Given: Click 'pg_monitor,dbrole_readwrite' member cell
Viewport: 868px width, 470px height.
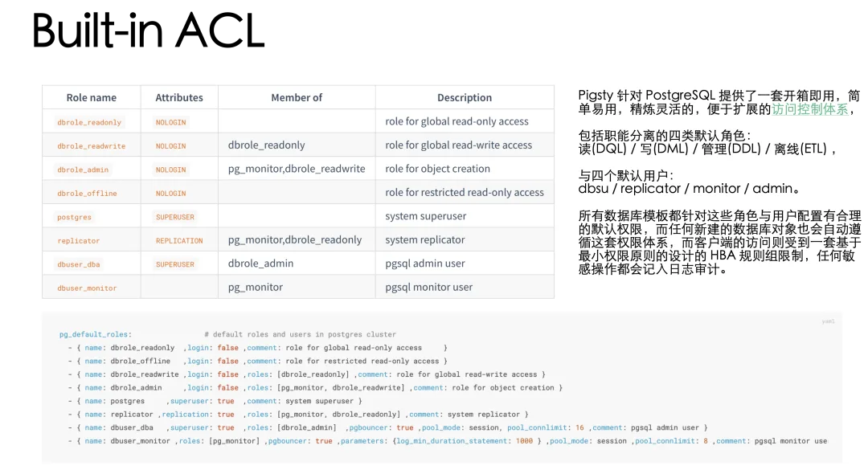Looking at the screenshot, I should coord(297,169).
